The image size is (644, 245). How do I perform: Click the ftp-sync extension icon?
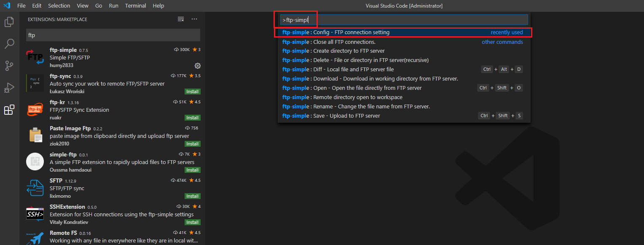35,83
